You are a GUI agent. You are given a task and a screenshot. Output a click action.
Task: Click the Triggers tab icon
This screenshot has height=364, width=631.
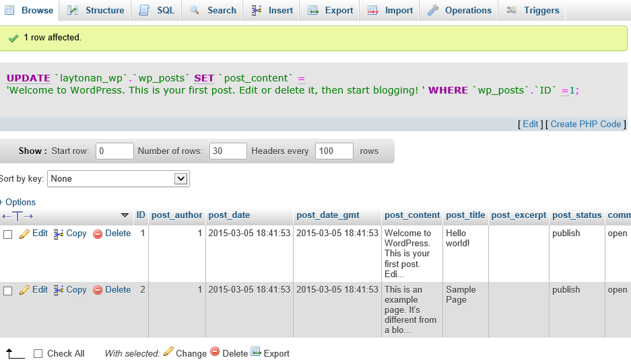coord(512,10)
